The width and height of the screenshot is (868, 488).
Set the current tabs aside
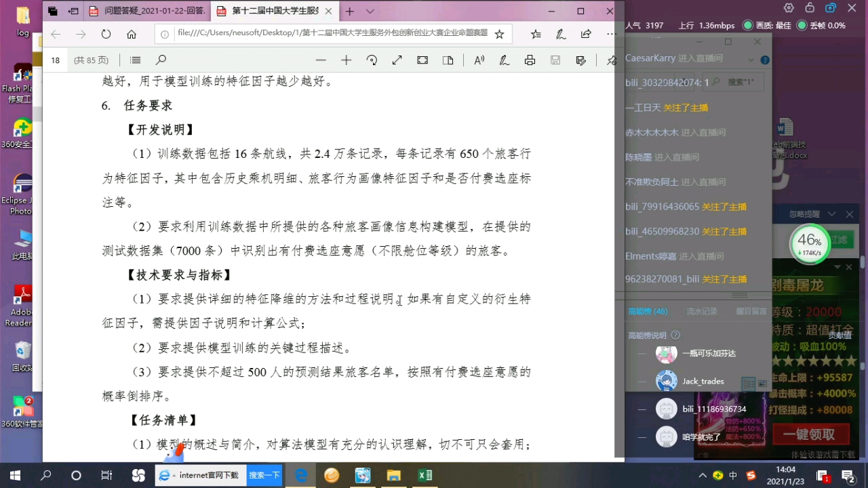point(73,12)
